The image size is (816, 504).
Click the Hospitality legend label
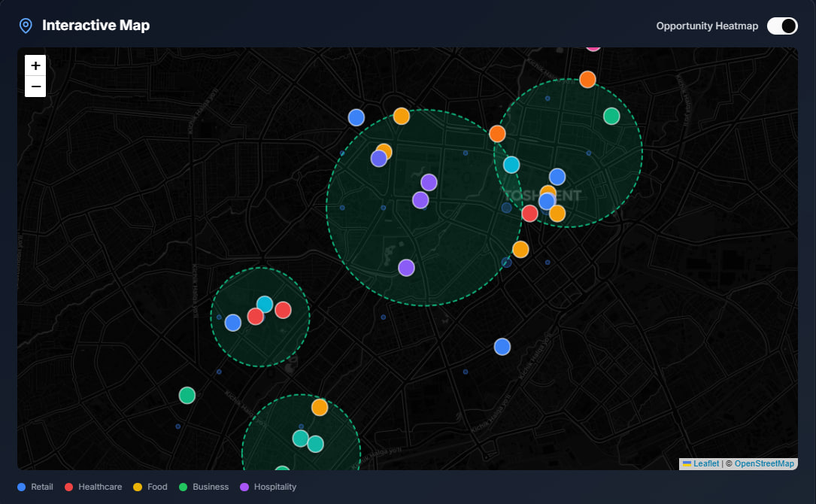[x=275, y=487]
